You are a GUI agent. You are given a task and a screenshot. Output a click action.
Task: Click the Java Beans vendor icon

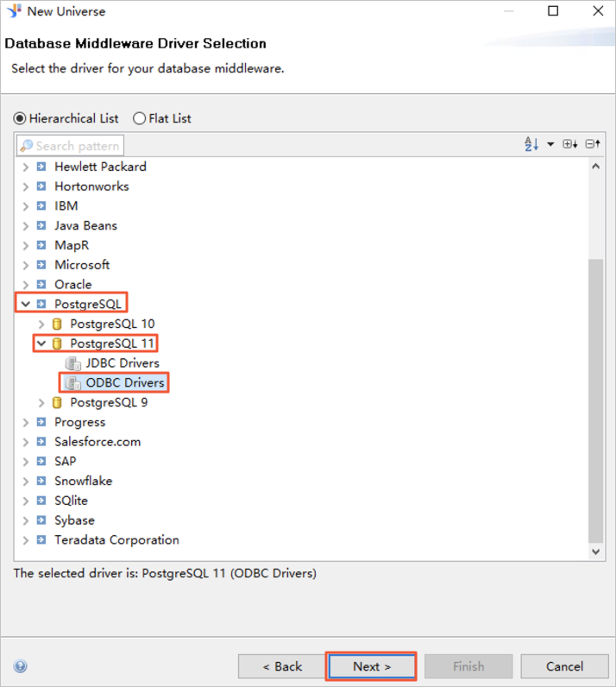pos(41,225)
